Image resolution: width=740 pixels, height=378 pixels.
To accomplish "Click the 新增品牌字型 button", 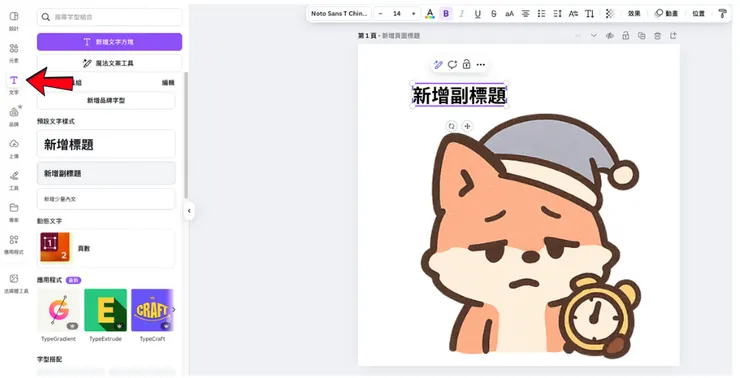I will click(x=106, y=101).
